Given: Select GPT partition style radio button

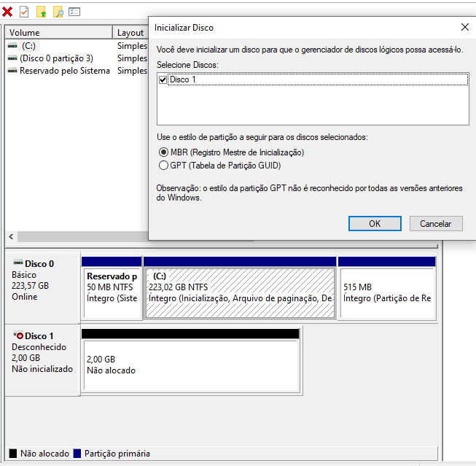Looking at the screenshot, I should pos(163,166).
